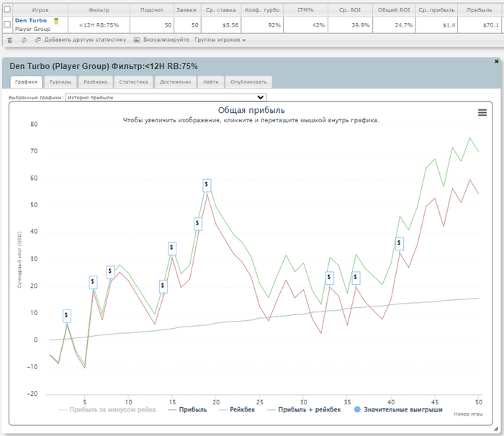The height and width of the screenshot is (436, 504).
Task: Click the trash delete icon below the table
Action: coord(10,40)
